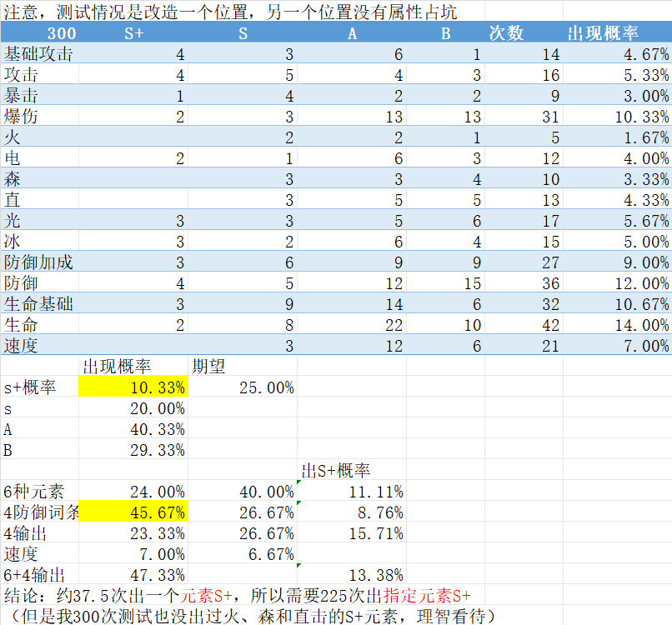Select the 6种元素 label cell
The width and height of the screenshot is (672, 625).
(x=32, y=492)
